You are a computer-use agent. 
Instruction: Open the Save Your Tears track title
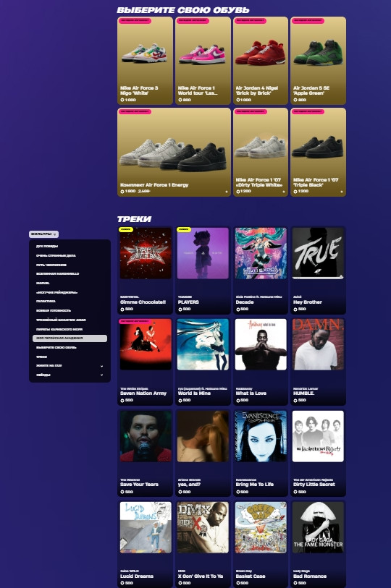[x=139, y=485]
